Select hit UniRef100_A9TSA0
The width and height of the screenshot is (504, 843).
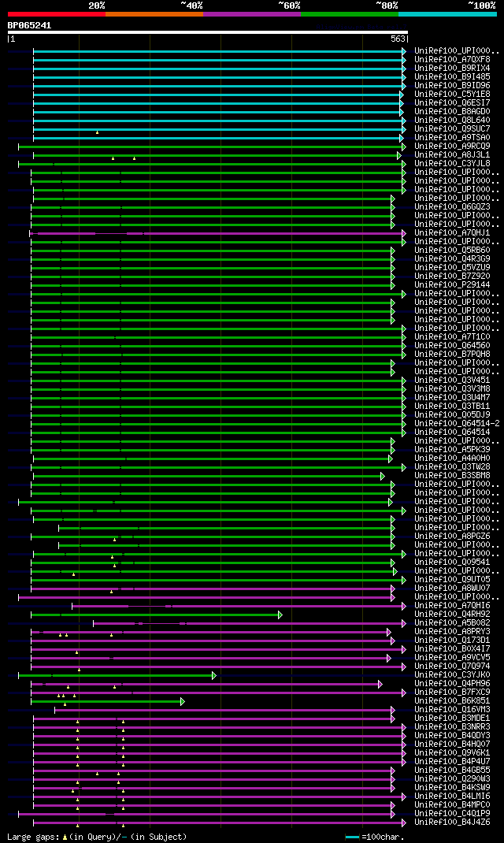(x=452, y=138)
